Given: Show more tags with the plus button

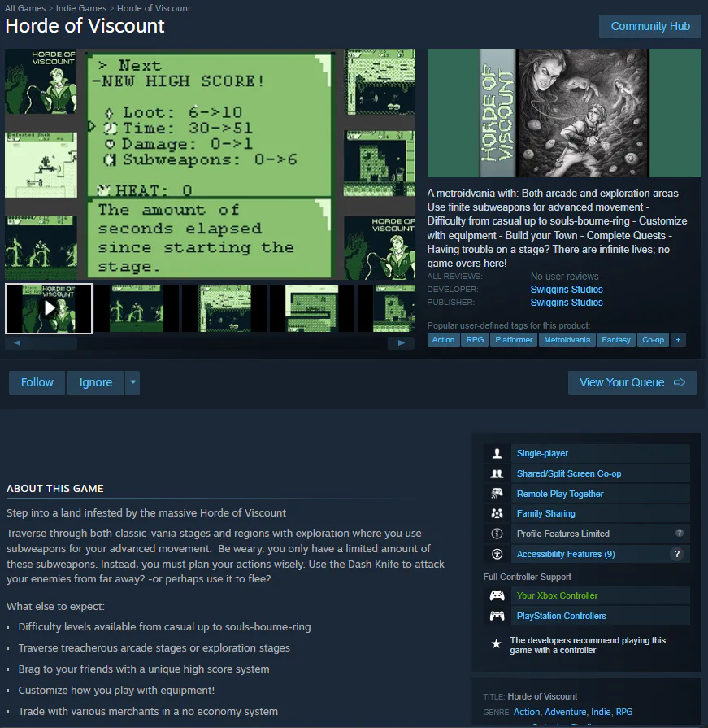Looking at the screenshot, I should coord(678,340).
